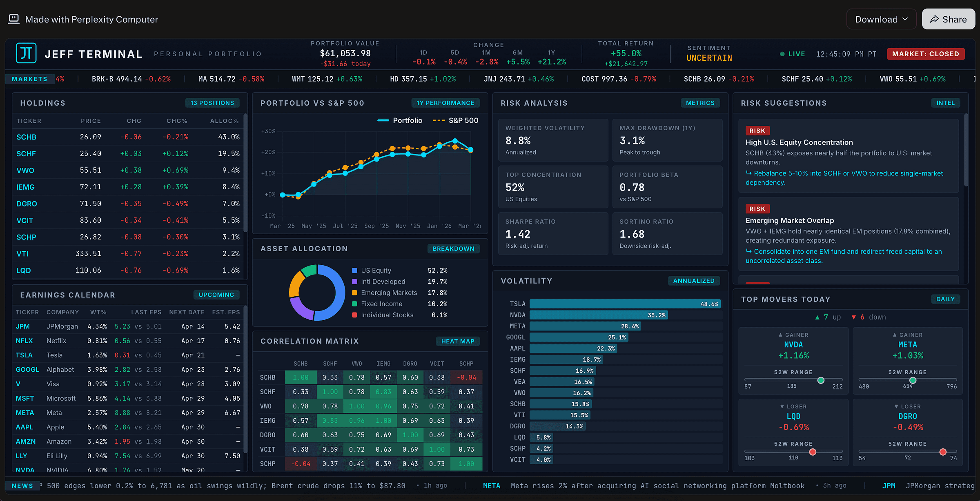Viewport: 980px width, 501px height.
Task: Click the SCHB ticker in Holdings
Action: click(x=26, y=137)
